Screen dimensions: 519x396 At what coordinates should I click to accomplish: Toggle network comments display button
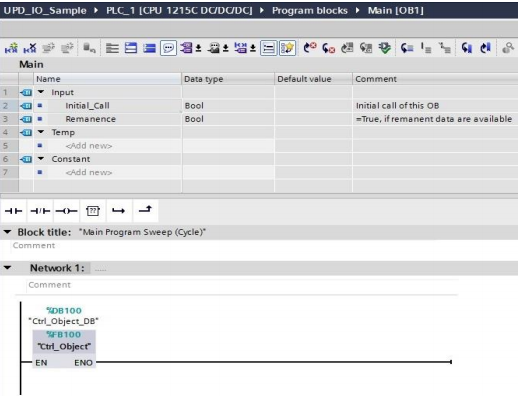pos(168,48)
